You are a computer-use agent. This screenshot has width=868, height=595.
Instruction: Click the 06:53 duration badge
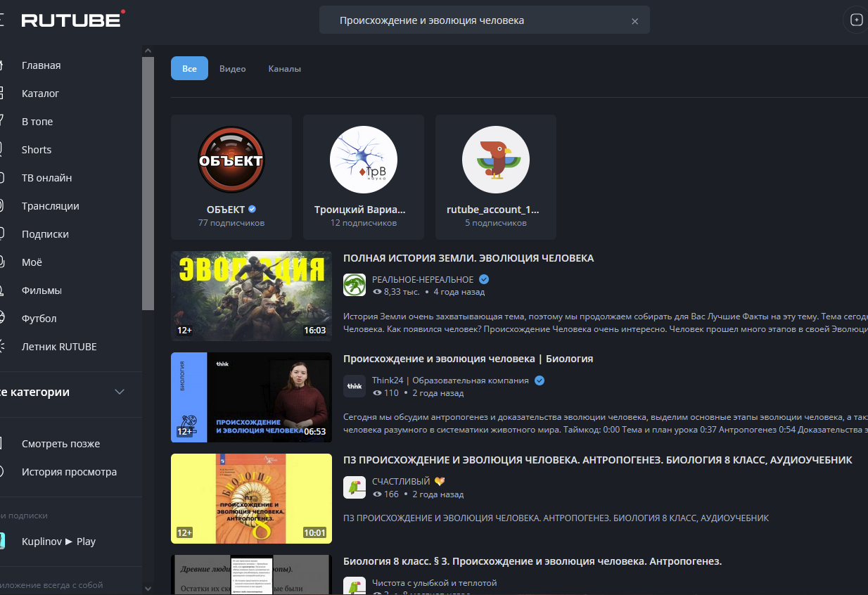[314, 432]
